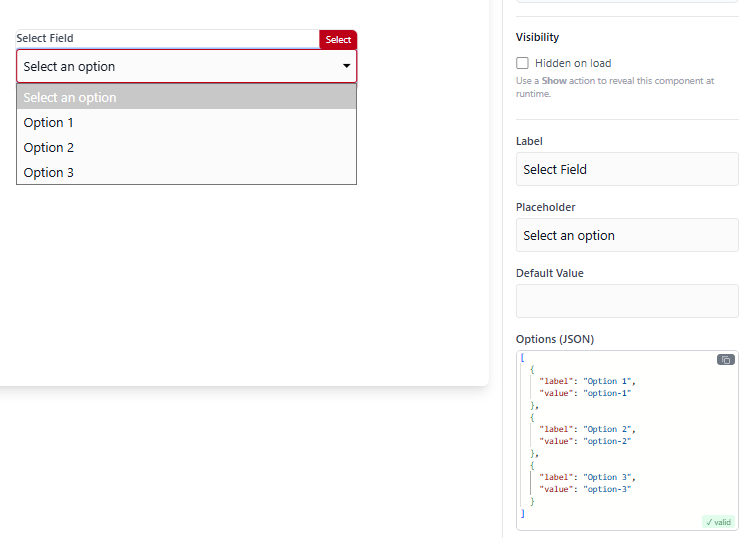The height and width of the screenshot is (538, 748).
Task: Choose Option 2 from the dropdown list
Action: [187, 147]
